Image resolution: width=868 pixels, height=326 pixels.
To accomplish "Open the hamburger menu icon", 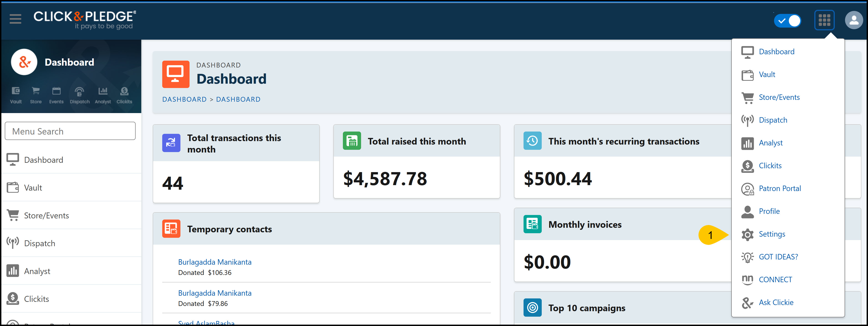I will [15, 19].
